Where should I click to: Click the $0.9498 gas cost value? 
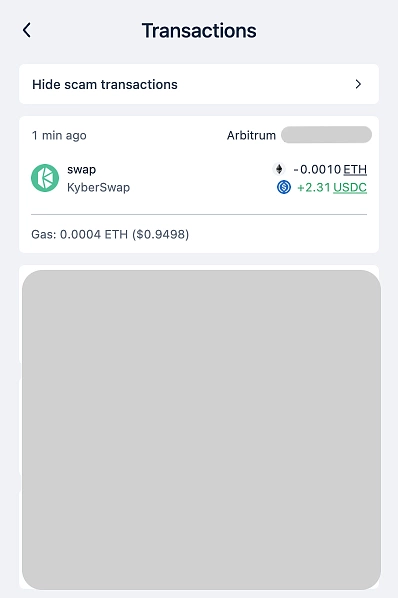click(x=160, y=234)
